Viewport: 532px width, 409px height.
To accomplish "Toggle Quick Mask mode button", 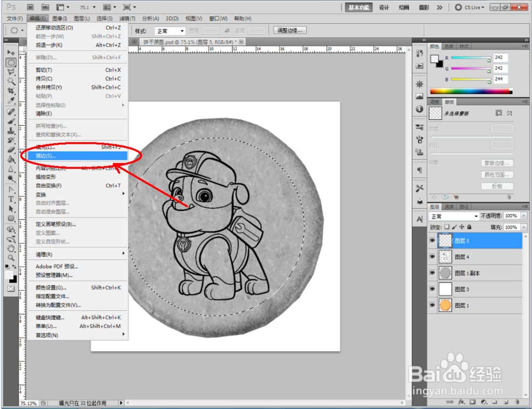I will (11, 289).
